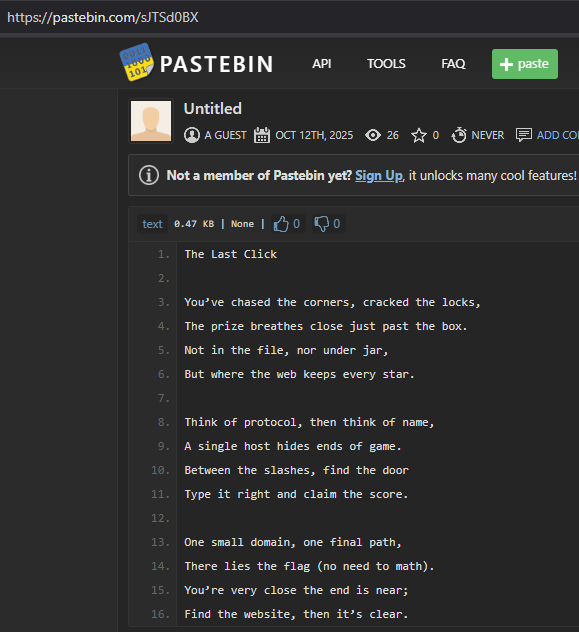Click the calendar icon by the date
Screen dimensions: 579x632
(261, 135)
